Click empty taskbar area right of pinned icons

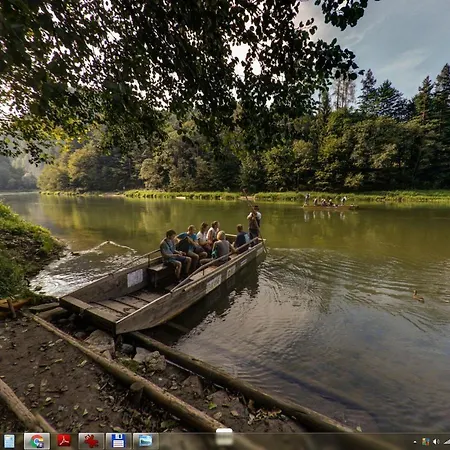(x=283, y=442)
